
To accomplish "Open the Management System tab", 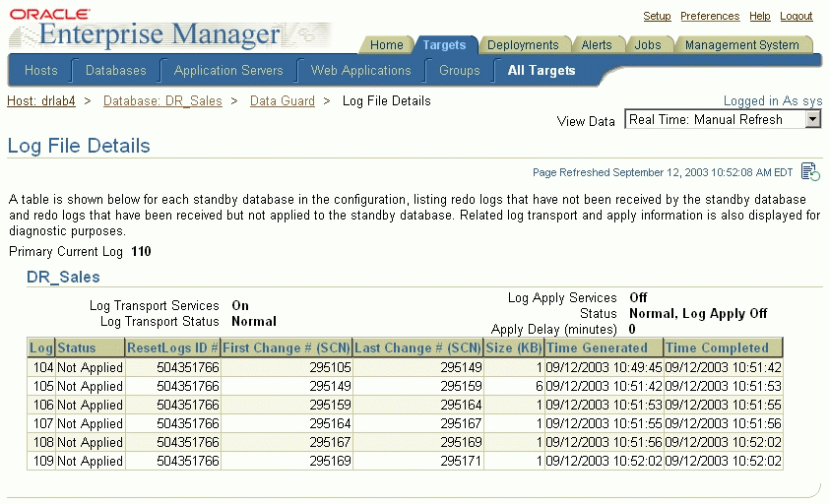I will 741,45.
